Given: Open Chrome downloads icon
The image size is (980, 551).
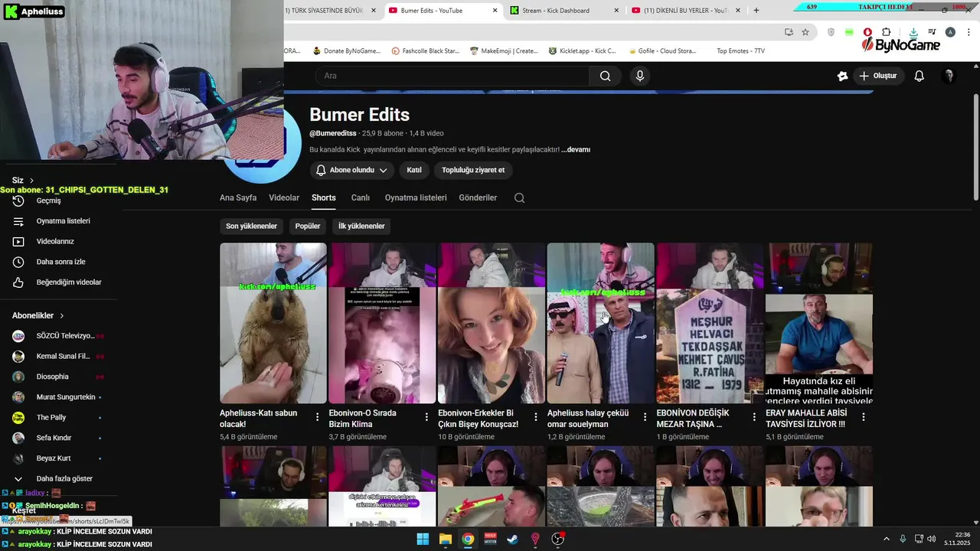Looking at the screenshot, I should pos(913,32).
